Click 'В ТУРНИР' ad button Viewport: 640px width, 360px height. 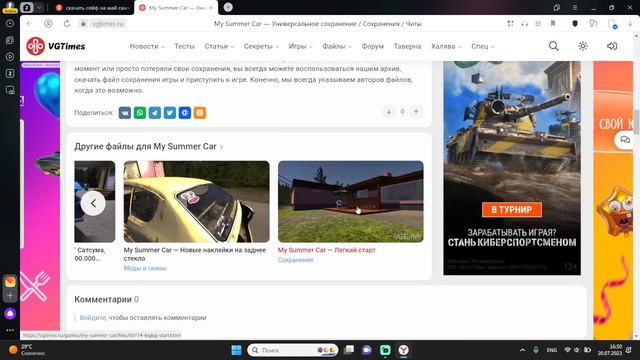click(x=512, y=209)
